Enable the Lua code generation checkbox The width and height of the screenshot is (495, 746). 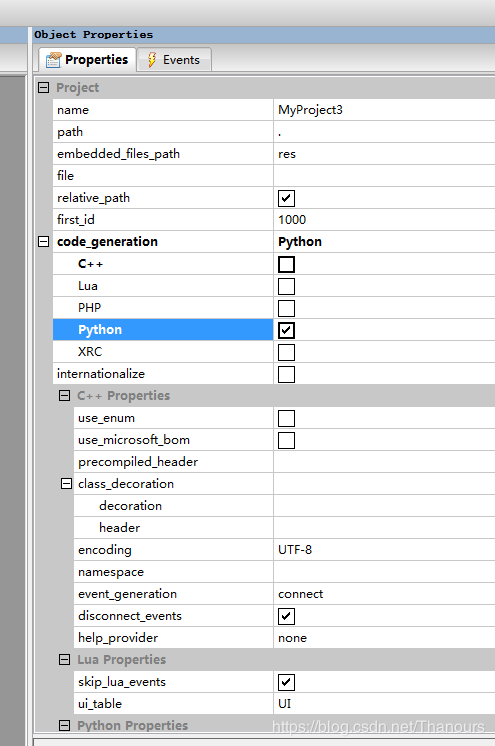click(287, 286)
